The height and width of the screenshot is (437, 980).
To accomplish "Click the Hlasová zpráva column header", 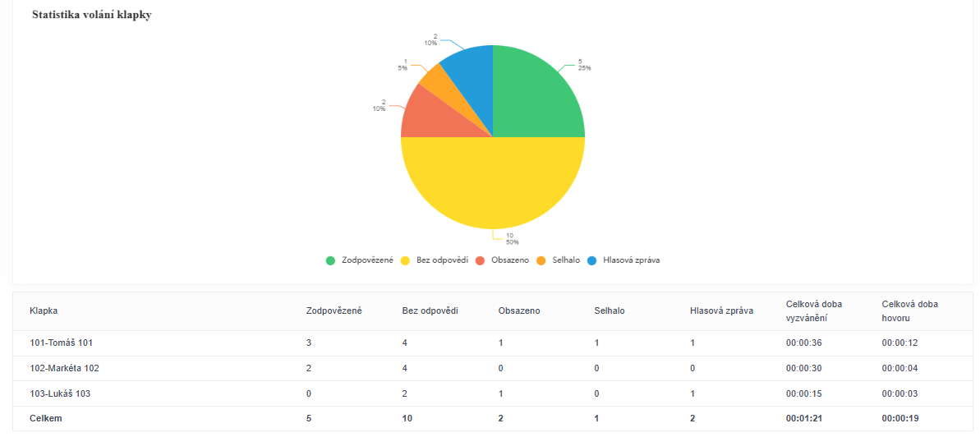I will tap(722, 310).
